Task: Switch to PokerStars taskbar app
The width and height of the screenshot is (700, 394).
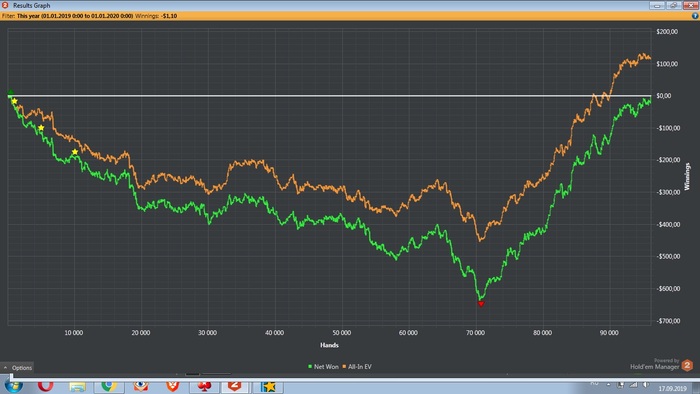Action: point(204,386)
